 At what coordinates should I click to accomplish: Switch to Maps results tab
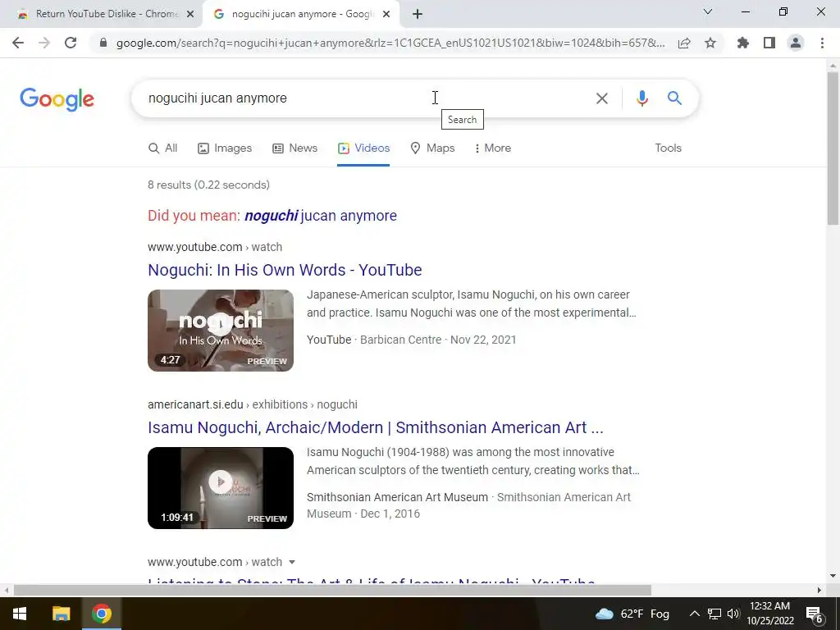pos(433,148)
